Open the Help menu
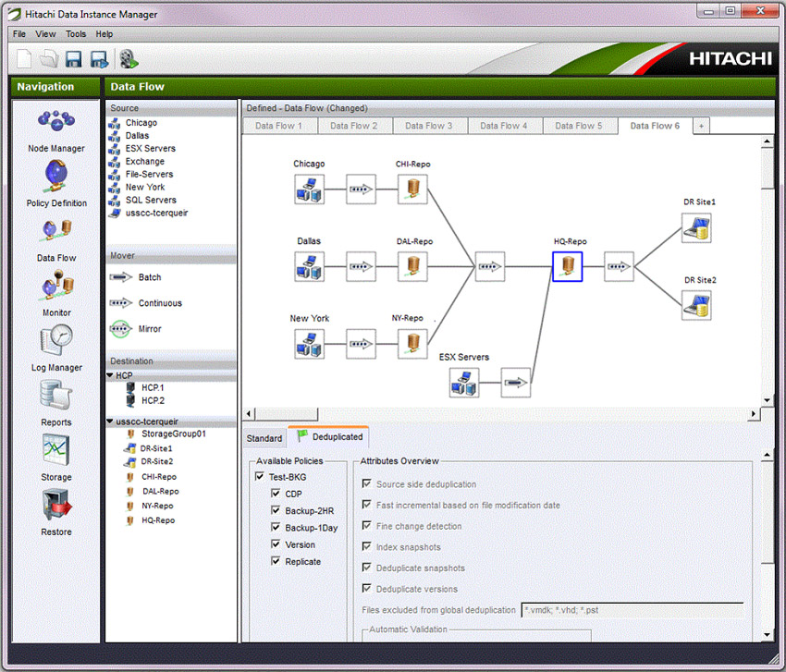 coord(104,34)
